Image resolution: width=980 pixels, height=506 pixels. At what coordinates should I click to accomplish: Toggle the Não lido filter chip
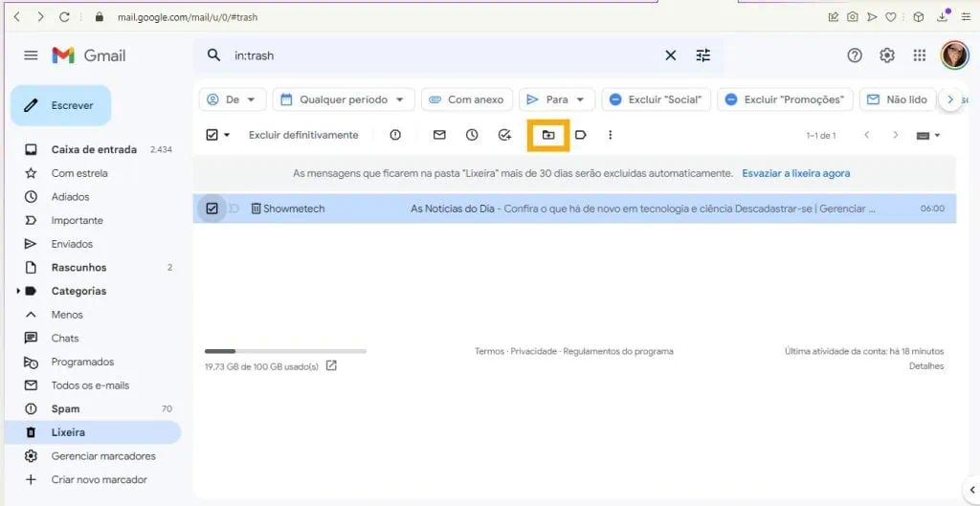pos(898,99)
